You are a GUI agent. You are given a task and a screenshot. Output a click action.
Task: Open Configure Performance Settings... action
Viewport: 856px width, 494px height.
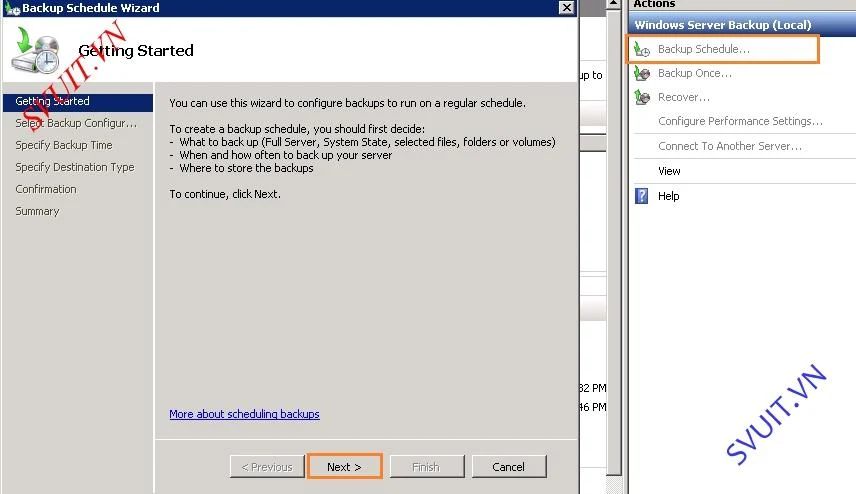[740, 121]
